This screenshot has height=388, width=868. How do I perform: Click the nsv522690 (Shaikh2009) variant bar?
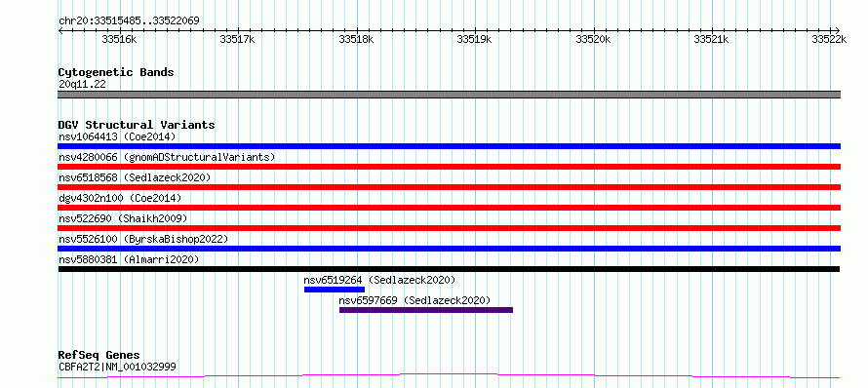pos(449,228)
